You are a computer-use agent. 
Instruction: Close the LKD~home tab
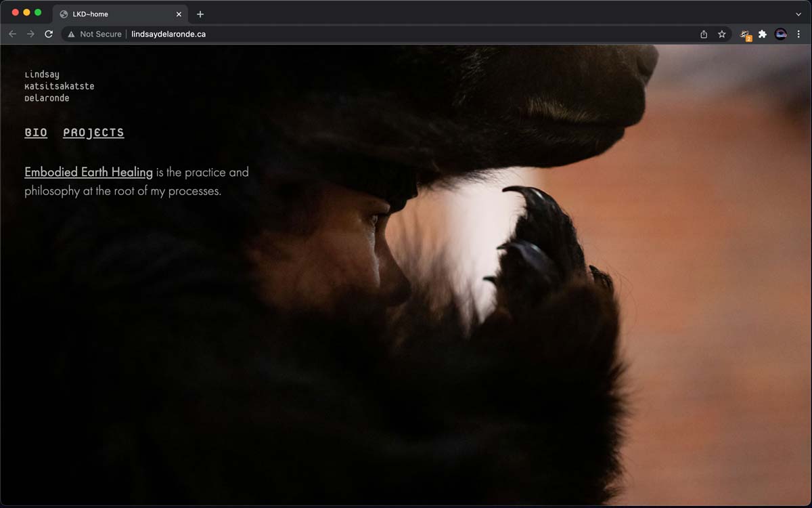179,14
